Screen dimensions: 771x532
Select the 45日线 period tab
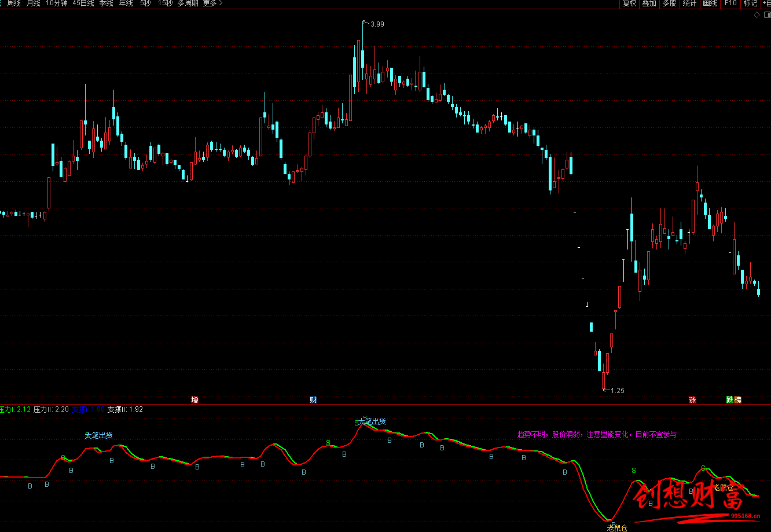tap(83, 3)
